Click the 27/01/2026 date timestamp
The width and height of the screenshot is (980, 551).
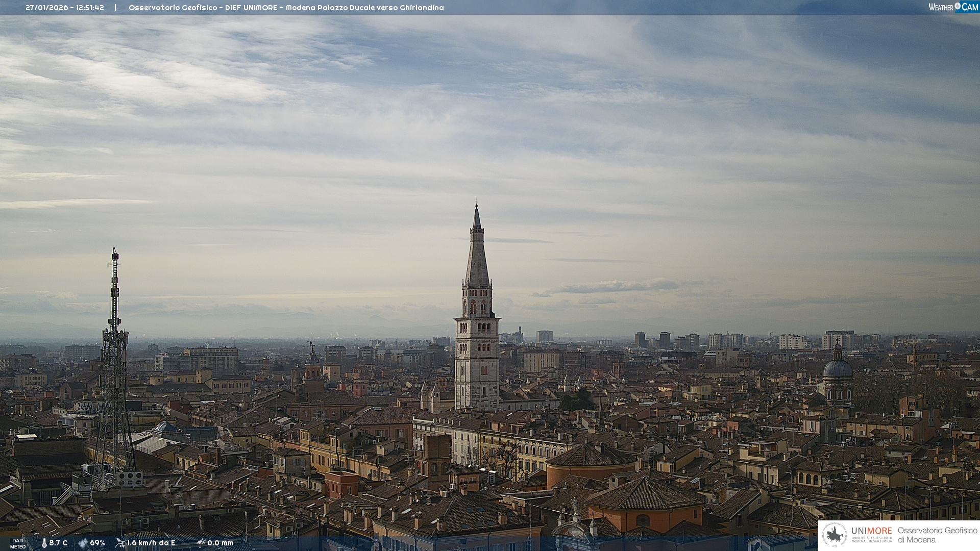(46, 8)
